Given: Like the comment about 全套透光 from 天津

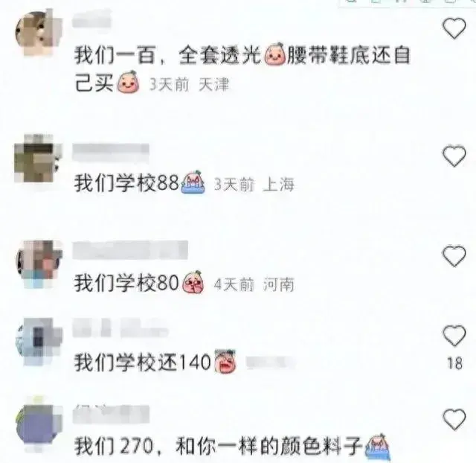Looking at the screenshot, I should [454, 28].
